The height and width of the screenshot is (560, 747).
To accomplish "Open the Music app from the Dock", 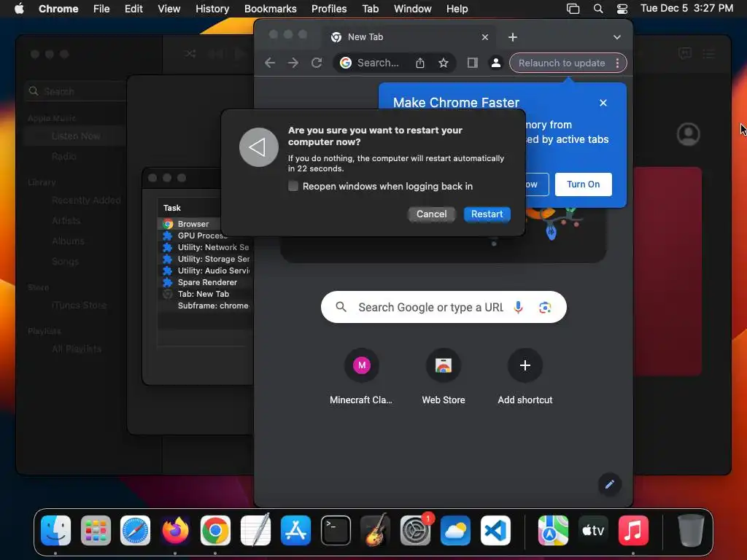I will [x=633, y=531].
